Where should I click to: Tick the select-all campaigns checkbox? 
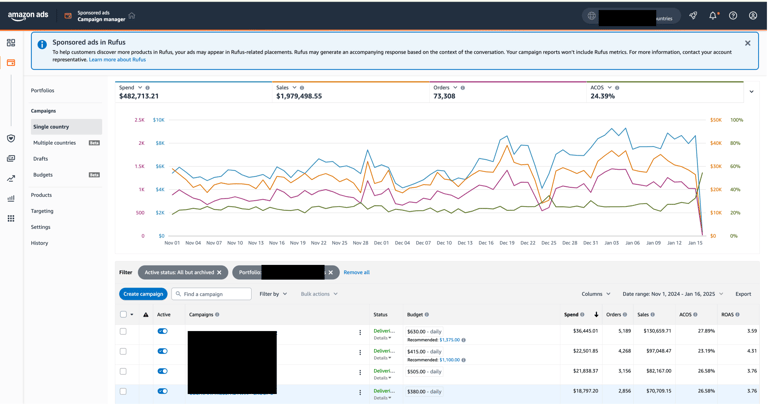(x=123, y=314)
